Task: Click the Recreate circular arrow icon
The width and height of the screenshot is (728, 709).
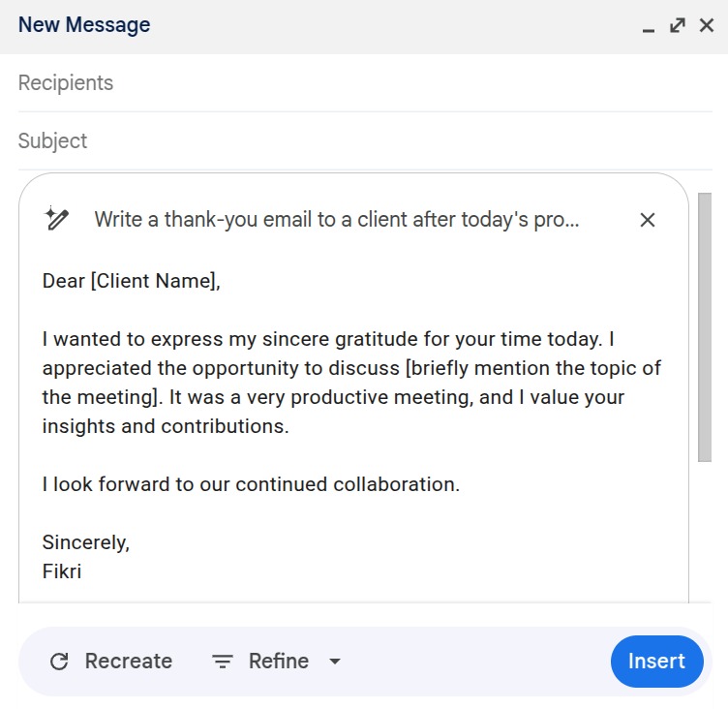Action: tap(59, 662)
